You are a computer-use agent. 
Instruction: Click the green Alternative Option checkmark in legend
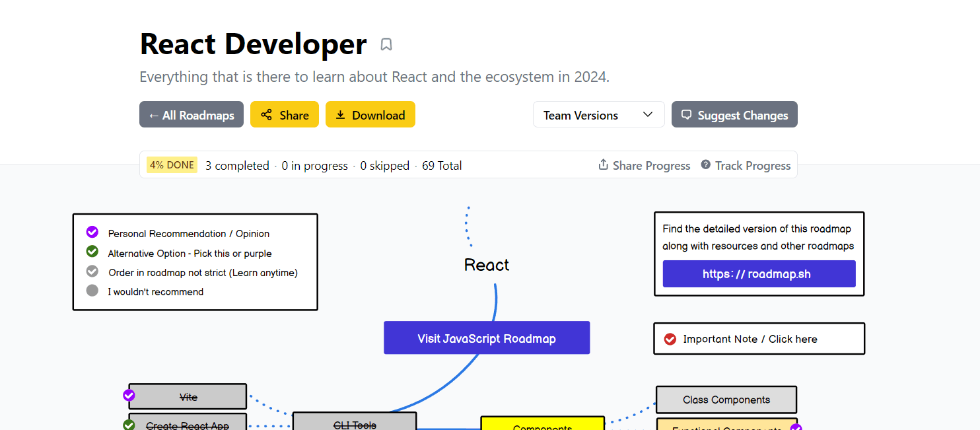(92, 252)
